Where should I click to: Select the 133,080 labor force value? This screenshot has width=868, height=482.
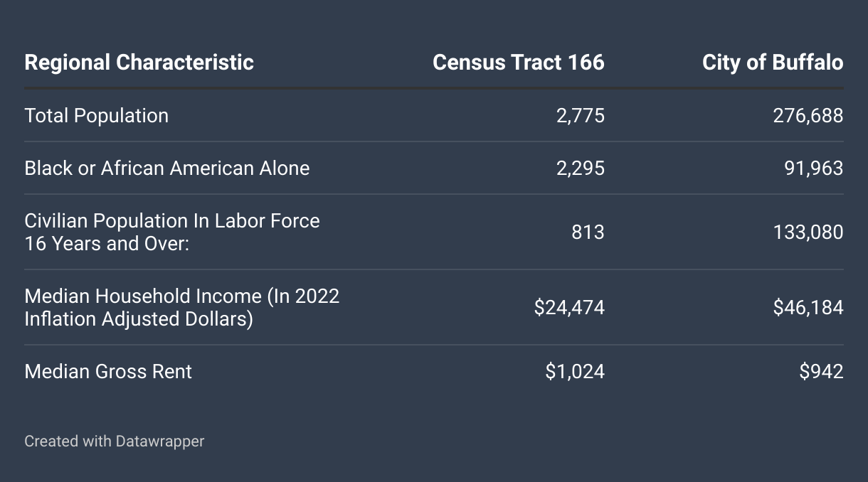pos(808,232)
